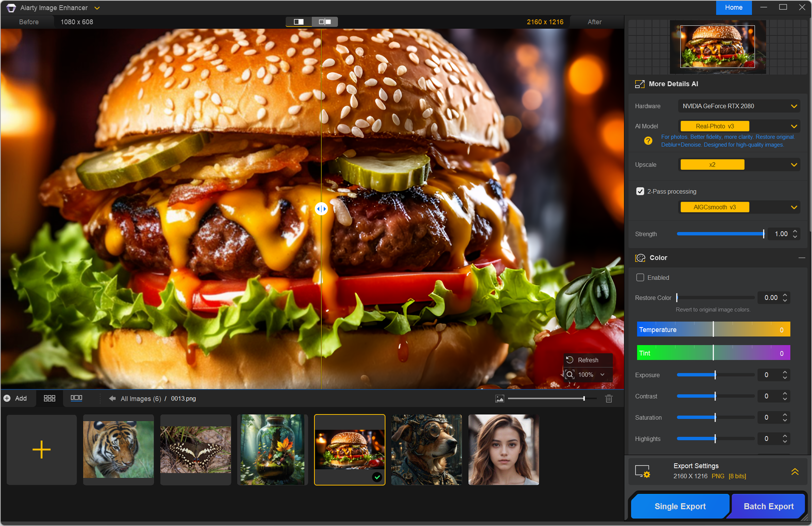This screenshot has width=812, height=526.
Task: Click the Saturation stepper arrows
Action: point(785,418)
